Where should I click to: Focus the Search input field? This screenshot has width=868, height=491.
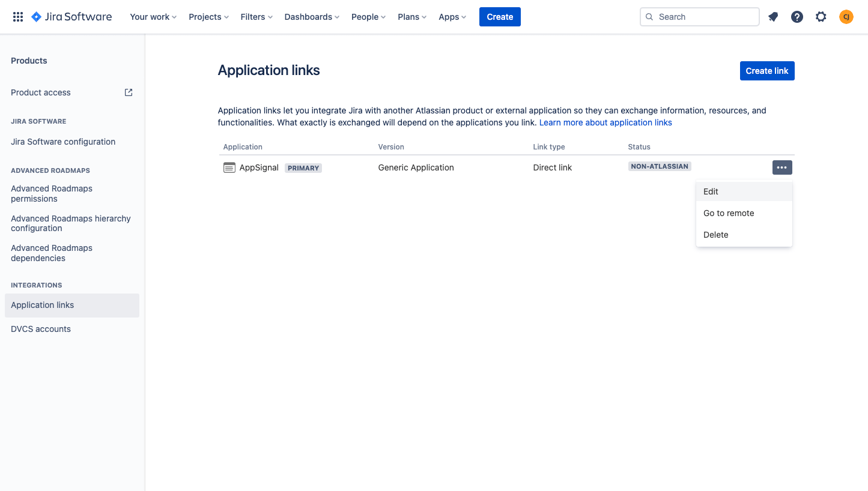click(700, 17)
